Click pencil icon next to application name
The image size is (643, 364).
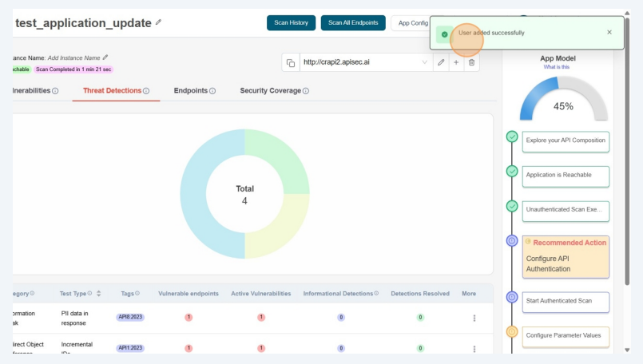click(x=158, y=22)
